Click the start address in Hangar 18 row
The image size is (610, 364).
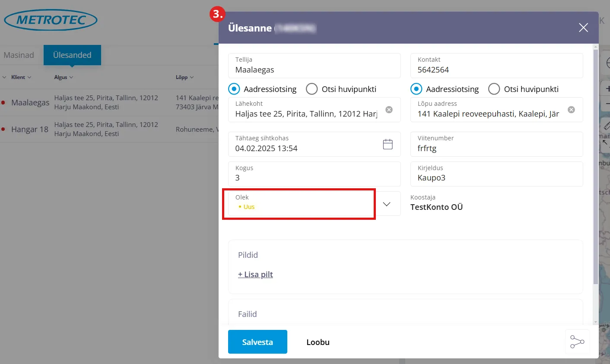click(106, 129)
